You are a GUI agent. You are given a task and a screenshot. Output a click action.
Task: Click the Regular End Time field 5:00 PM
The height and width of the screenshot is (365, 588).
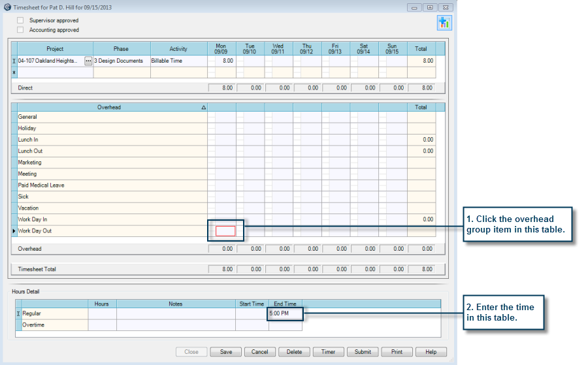[285, 313]
